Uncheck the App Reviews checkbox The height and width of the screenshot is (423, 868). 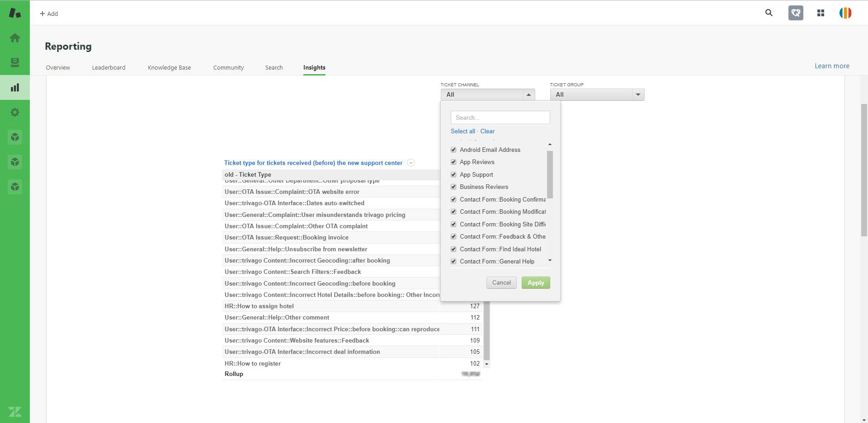point(453,162)
